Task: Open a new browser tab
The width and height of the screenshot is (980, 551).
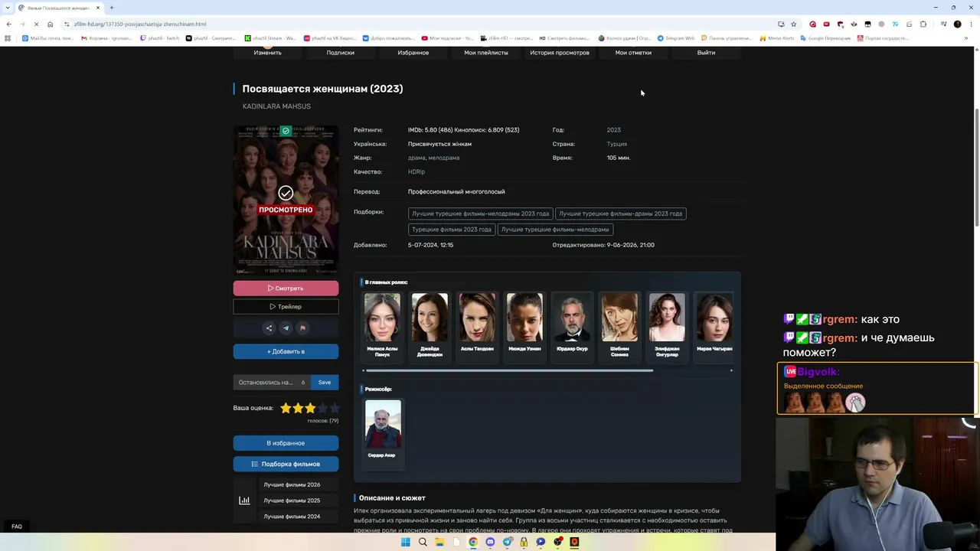Action: pos(112,8)
